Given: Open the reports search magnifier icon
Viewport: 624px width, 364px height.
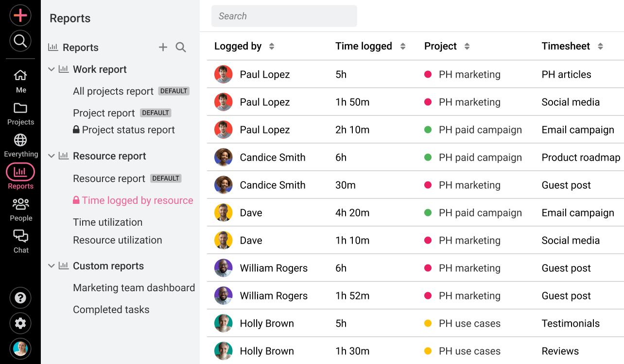Looking at the screenshot, I should 180,47.
